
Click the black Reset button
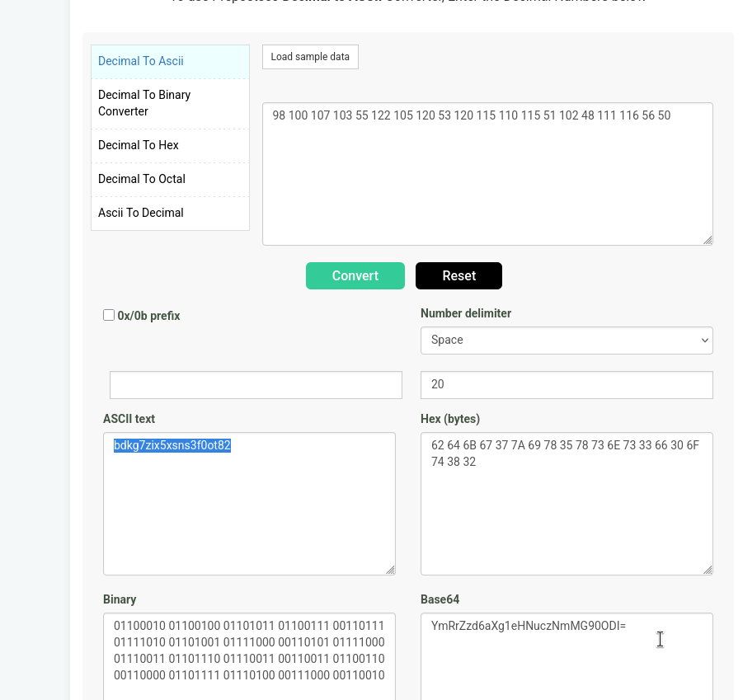[x=458, y=275]
